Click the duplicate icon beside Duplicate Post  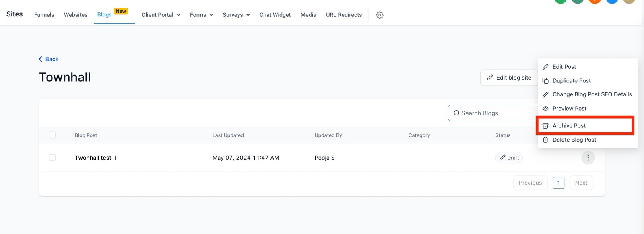pyautogui.click(x=545, y=81)
